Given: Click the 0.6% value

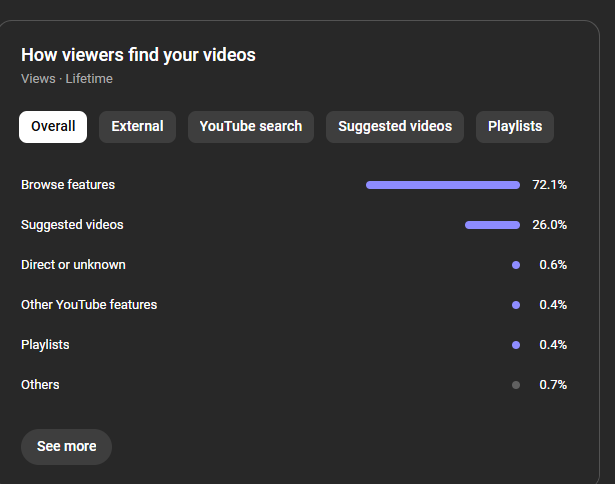Looking at the screenshot, I should pyautogui.click(x=553, y=265).
